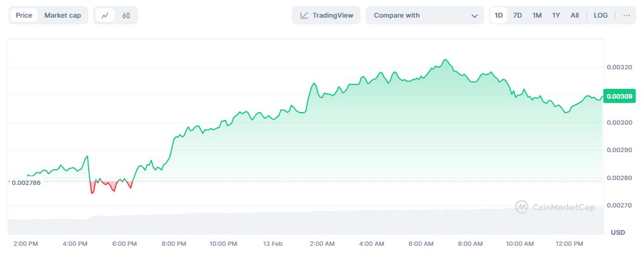Image resolution: width=644 pixels, height=258 pixels.
Task: Click the 6:00 PM axis label
Action: [x=124, y=243]
